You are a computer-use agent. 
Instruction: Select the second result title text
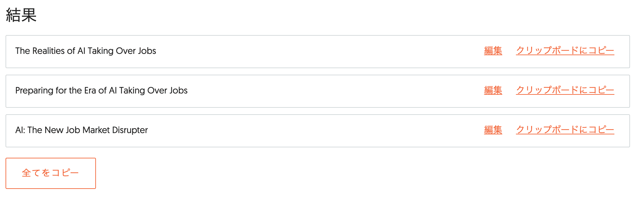[x=101, y=91]
